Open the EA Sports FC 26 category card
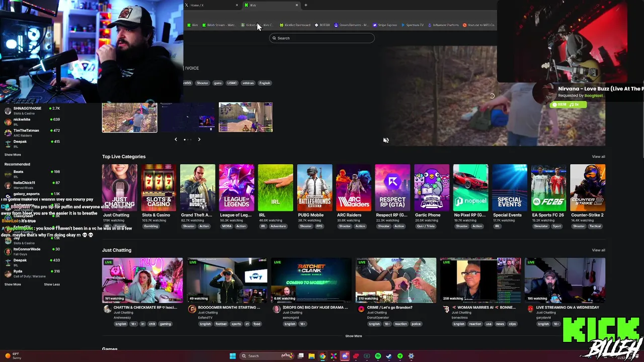The width and height of the screenshot is (644, 362). pos(549,188)
